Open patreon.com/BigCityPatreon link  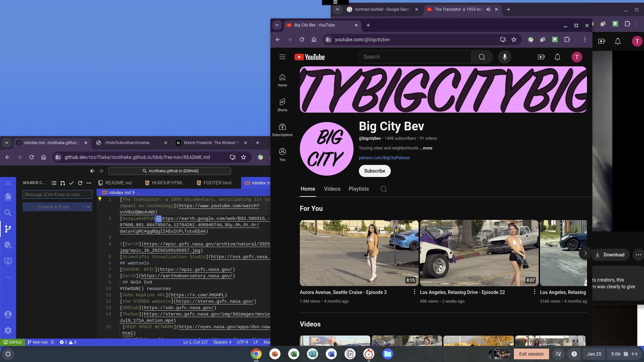[384, 158]
